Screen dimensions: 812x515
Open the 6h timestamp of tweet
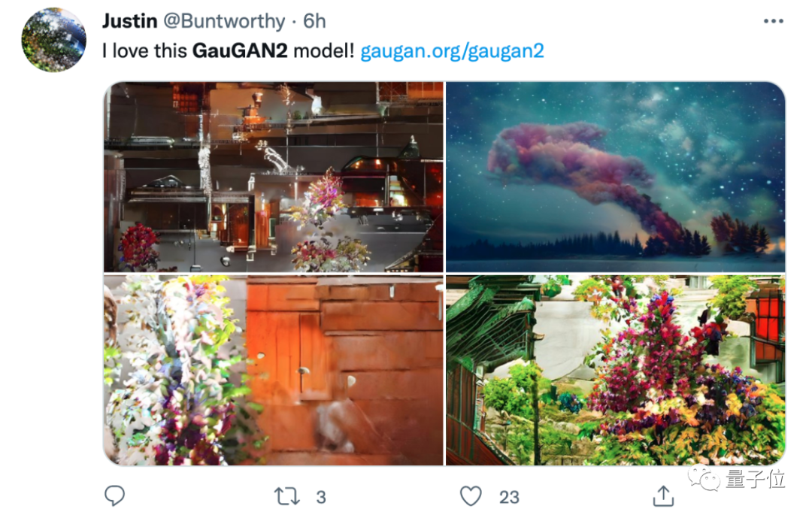click(314, 21)
